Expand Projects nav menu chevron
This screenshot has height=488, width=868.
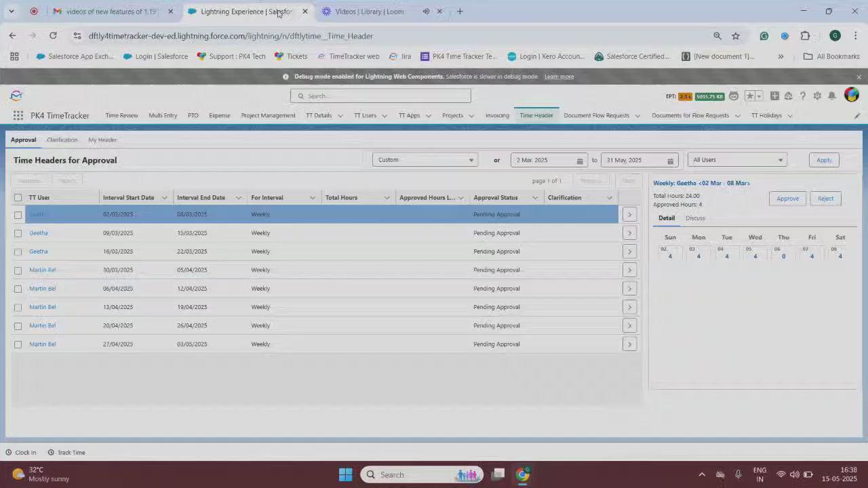pos(471,116)
